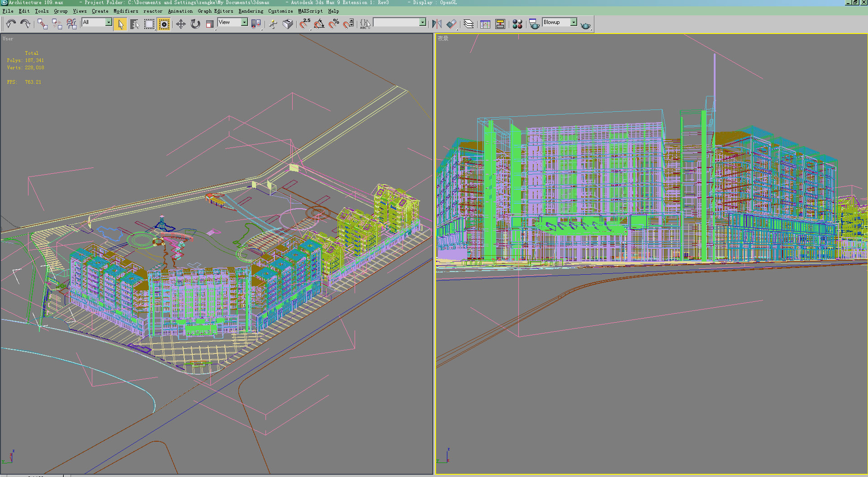Open the Material Editor spheres icon

pyautogui.click(x=517, y=24)
